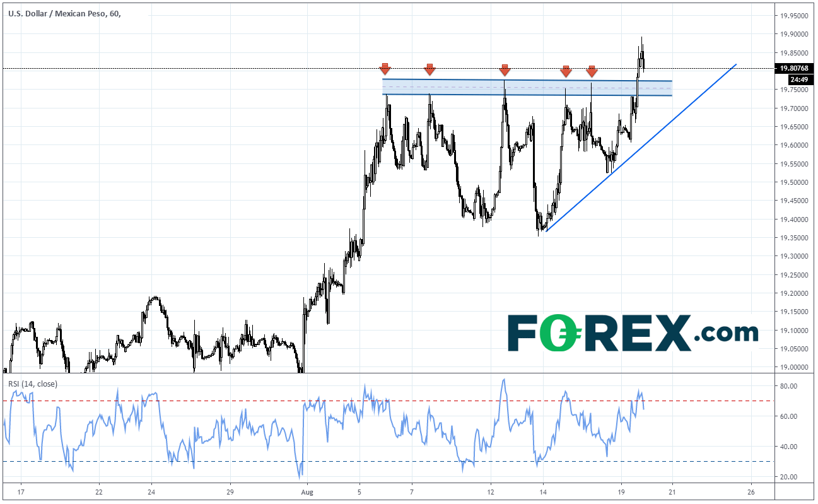
Task: Click the 19.75000 price axis label
Action: 794,90
